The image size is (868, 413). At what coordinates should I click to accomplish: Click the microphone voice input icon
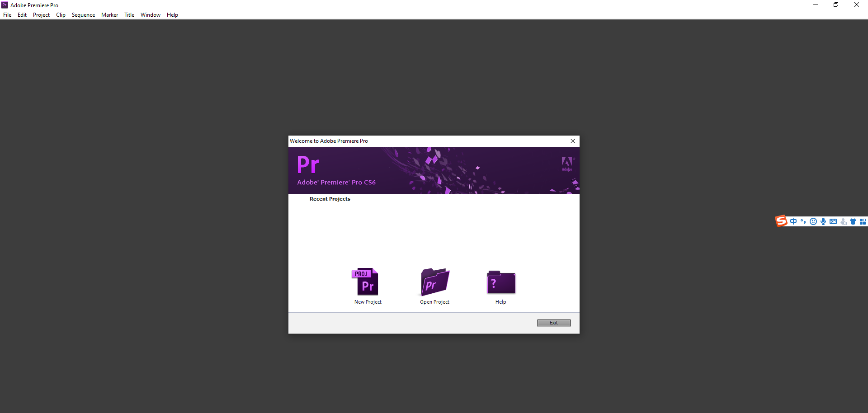pyautogui.click(x=823, y=221)
